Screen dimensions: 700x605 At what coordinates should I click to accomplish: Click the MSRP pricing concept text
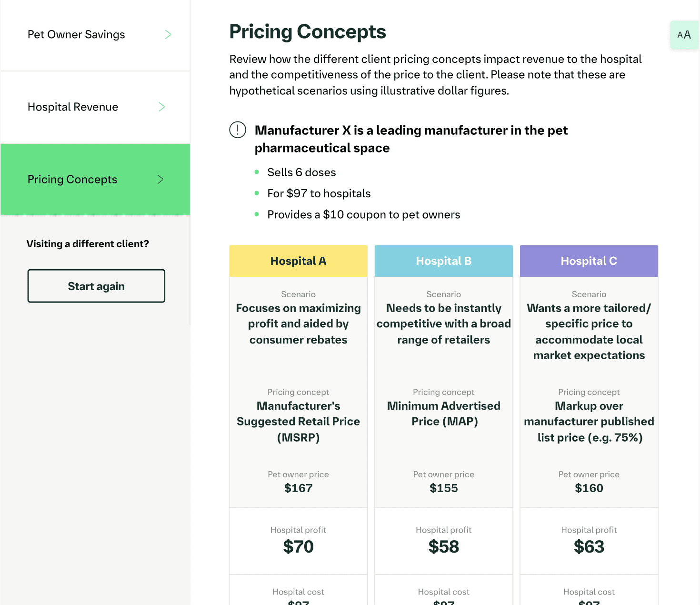click(299, 422)
